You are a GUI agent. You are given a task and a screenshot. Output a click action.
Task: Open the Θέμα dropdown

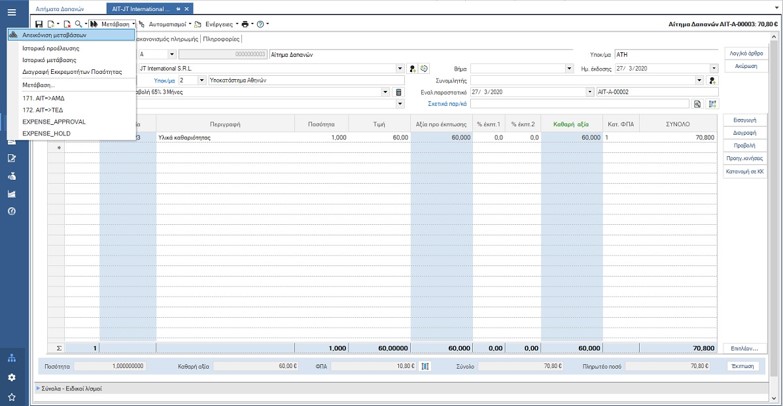[569, 68]
